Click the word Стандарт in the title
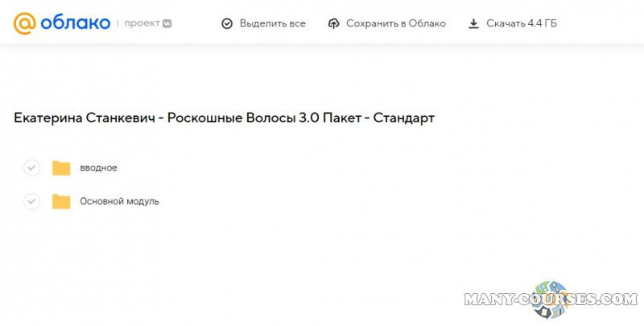This screenshot has width=644, height=326. [403, 118]
